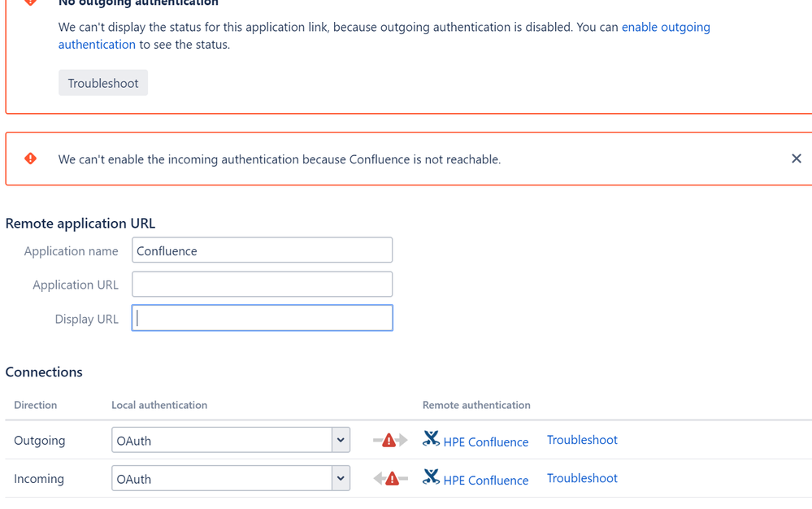812x509 pixels.
Task: Click the Confluence logo in Incoming row
Action: click(x=431, y=477)
